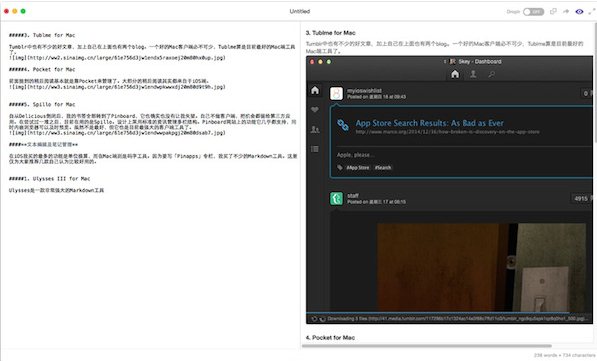This screenshot has width=597, height=361.
Task: Click the Untitled window title
Action: (300, 11)
